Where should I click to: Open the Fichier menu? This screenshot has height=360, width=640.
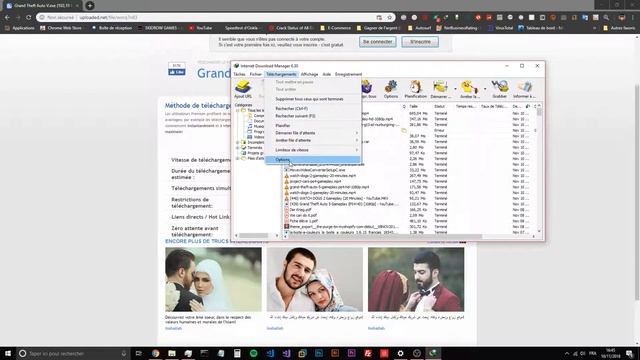[x=256, y=74]
